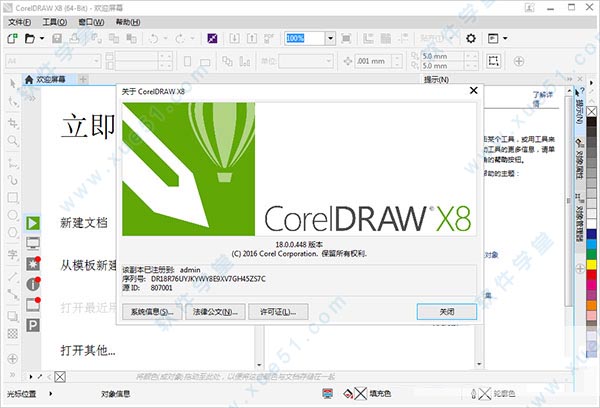Click the full-screen preview icon

[x=346, y=38]
